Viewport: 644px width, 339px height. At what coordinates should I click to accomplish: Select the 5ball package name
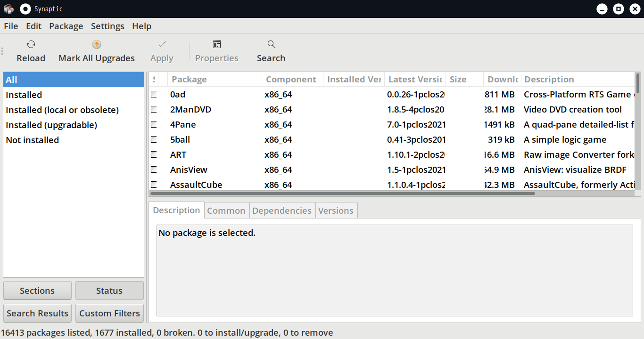pos(180,139)
